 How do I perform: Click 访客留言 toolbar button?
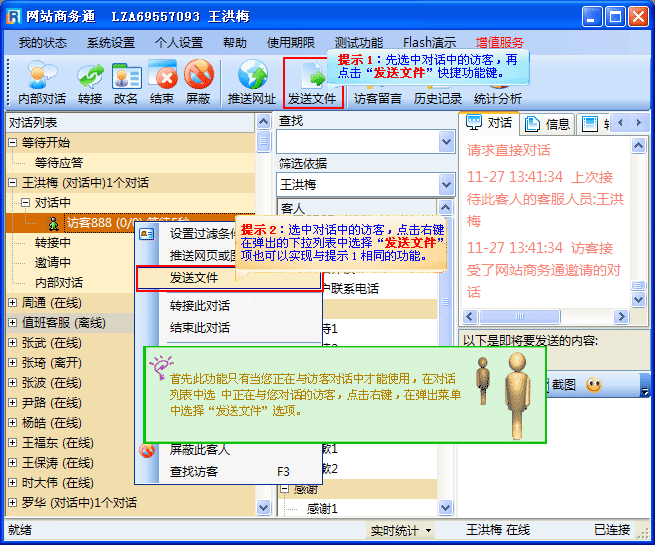pyautogui.click(x=379, y=99)
